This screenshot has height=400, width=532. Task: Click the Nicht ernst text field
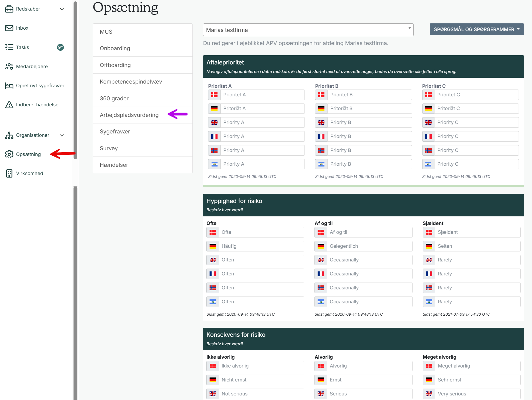click(261, 380)
